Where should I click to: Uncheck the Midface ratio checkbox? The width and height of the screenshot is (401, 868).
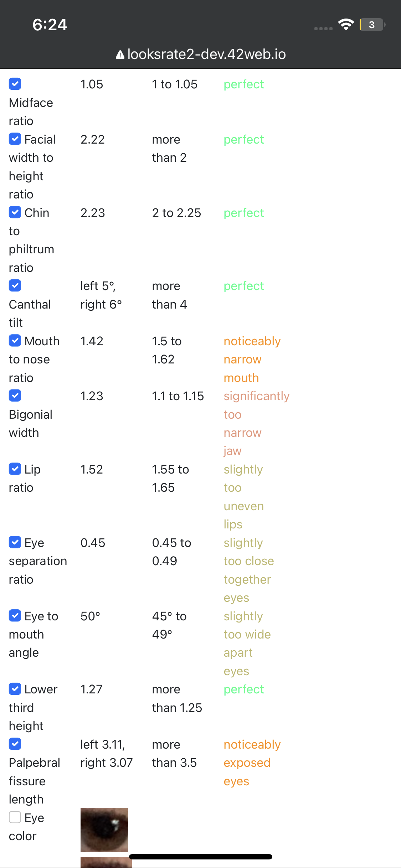click(x=15, y=84)
